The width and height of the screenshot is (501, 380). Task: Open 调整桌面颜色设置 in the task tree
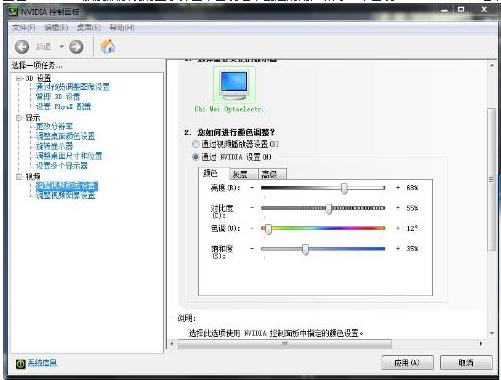point(65,136)
